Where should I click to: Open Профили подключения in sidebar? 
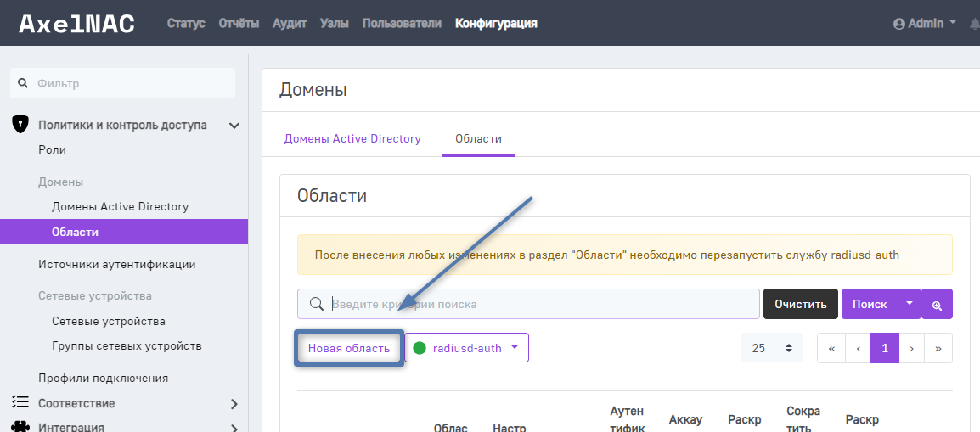click(103, 378)
